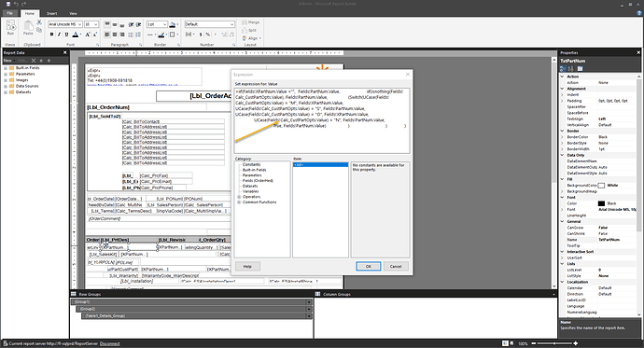This screenshot has width=644, height=348.
Task: Click the undo arrow in title bar
Action: click(x=17, y=4)
